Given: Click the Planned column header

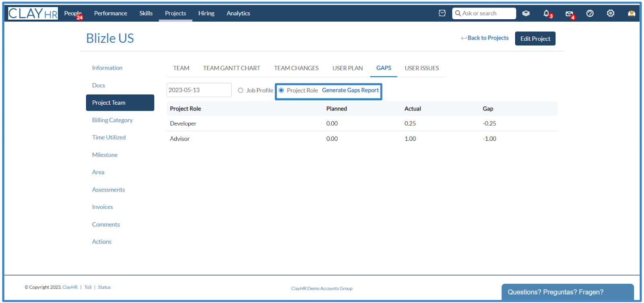Looking at the screenshot, I should tap(336, 109).
